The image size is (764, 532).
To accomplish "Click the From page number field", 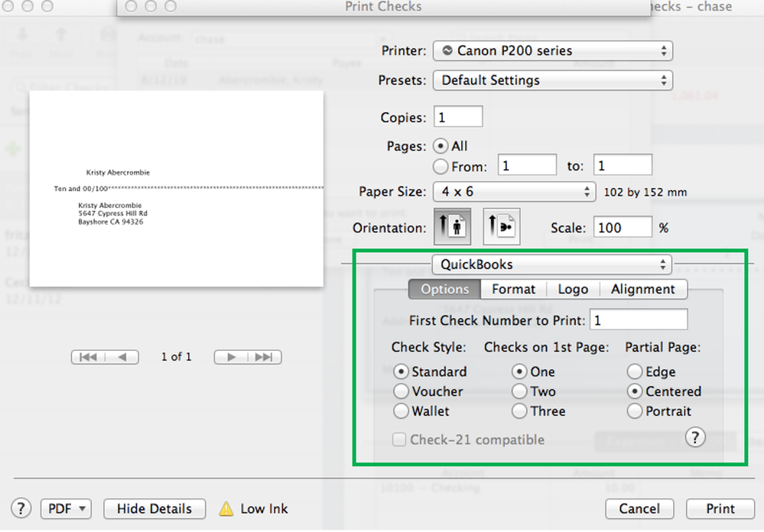I will pos(527,165).
